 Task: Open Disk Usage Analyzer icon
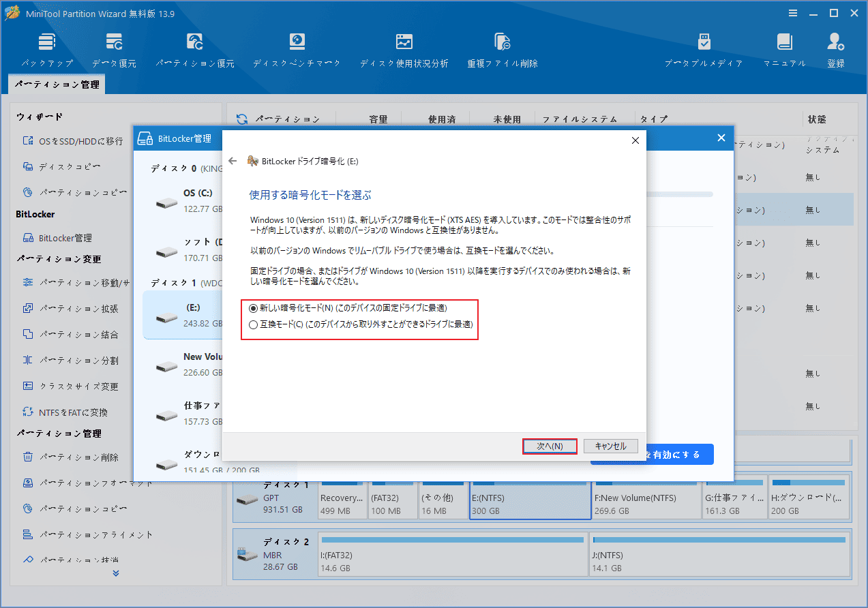(x=404, y=42)
